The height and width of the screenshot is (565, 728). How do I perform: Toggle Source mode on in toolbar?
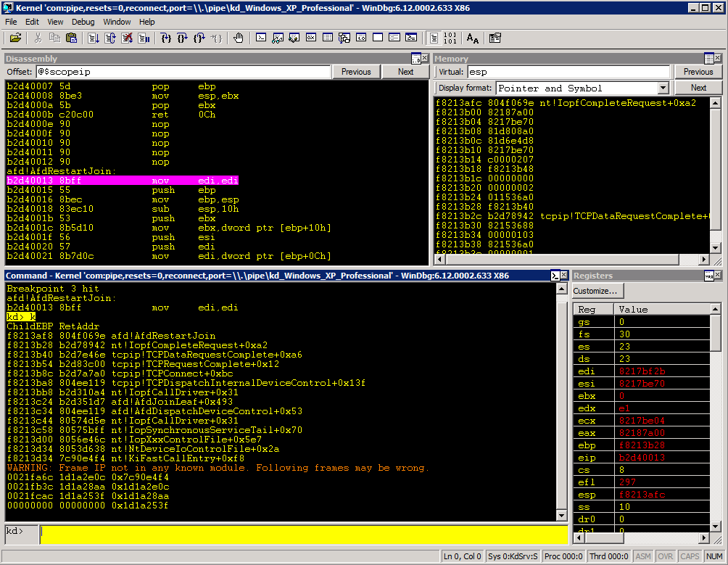click(434, 38)
